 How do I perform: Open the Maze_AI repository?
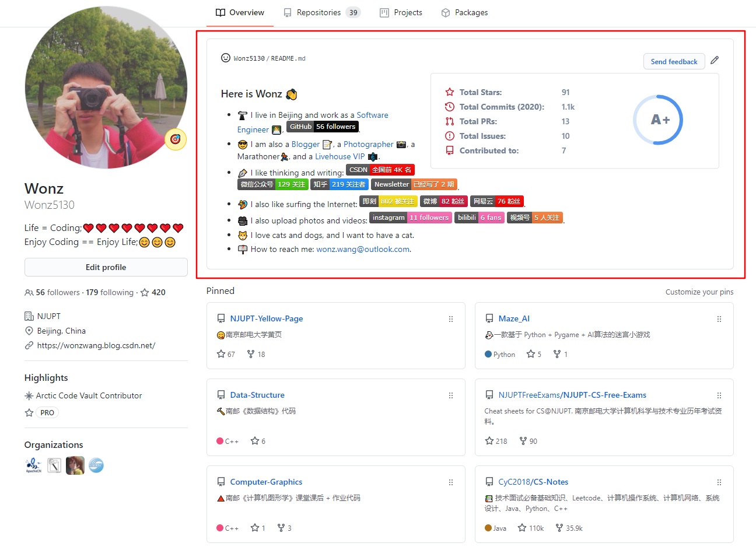(x=514, y=318)
